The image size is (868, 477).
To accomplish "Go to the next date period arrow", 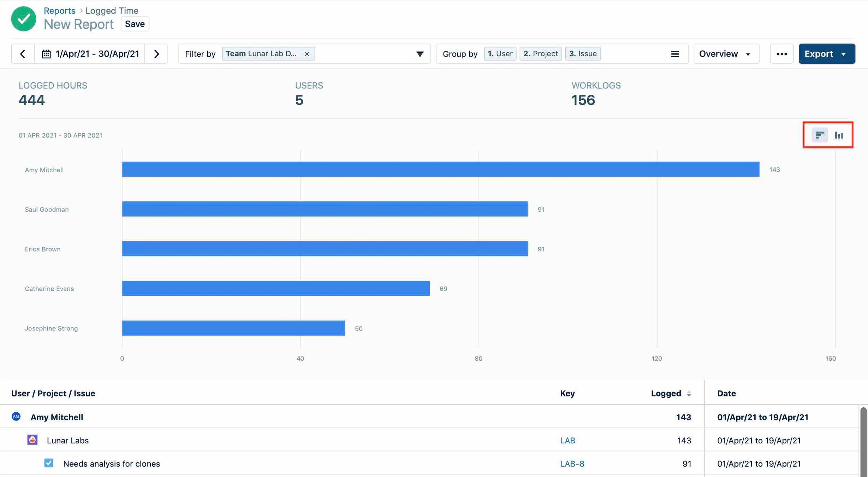I will coord(157,54).
